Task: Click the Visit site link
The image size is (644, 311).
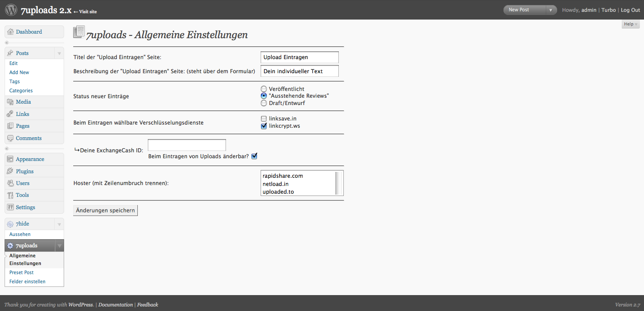Action: (x=85, y=12)
